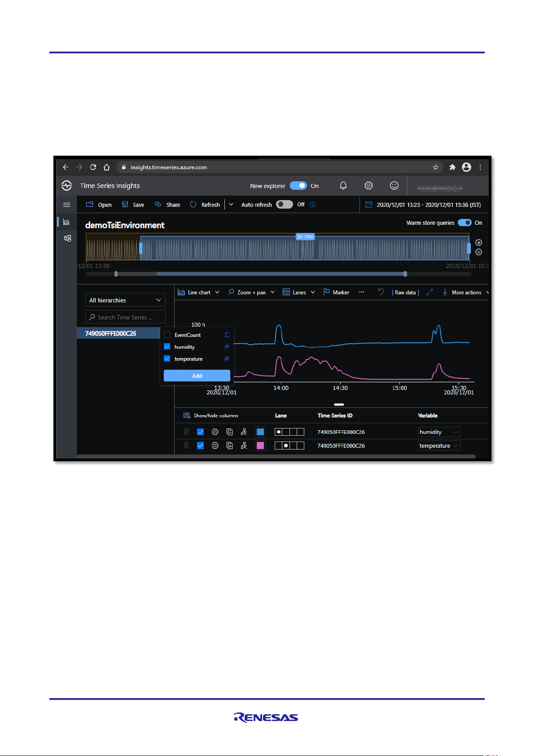Bookmark this page with the star icon

click(x=435, y=167)
